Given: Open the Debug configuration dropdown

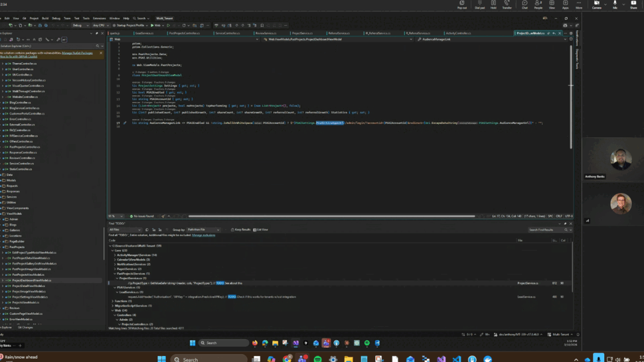Looking at the screenshot, I should (x=80, y=25).
